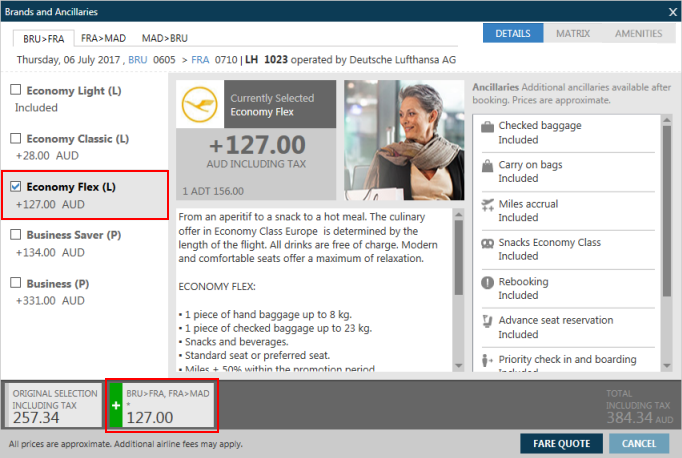
Task: Check the Economy Light (L) checkbox
Action: [16, 90]
